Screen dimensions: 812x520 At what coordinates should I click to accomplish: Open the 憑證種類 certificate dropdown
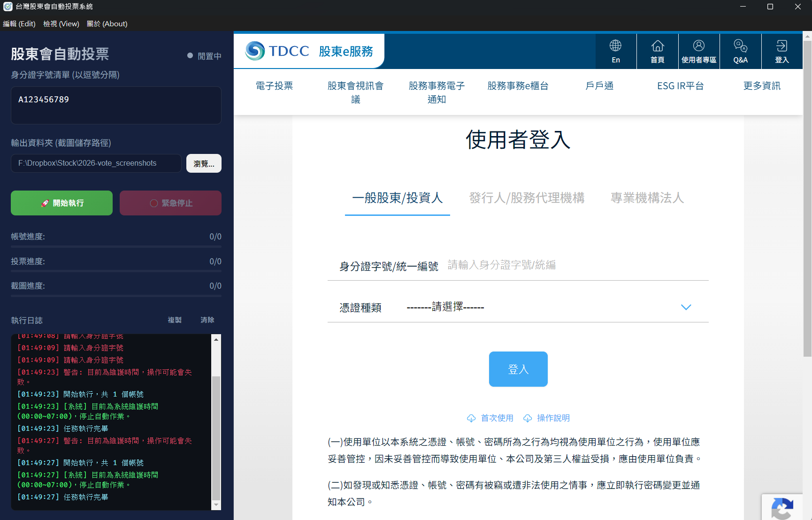coord(686,307)
